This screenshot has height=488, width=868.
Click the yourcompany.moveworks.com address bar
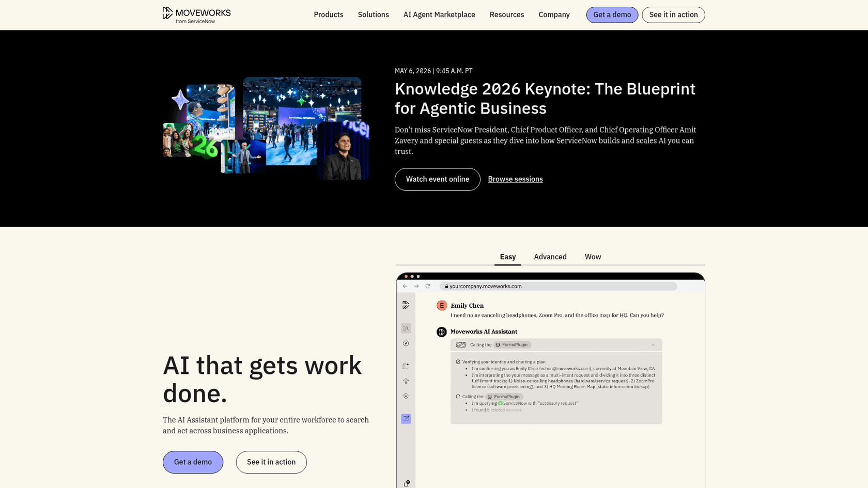point(558,286)
